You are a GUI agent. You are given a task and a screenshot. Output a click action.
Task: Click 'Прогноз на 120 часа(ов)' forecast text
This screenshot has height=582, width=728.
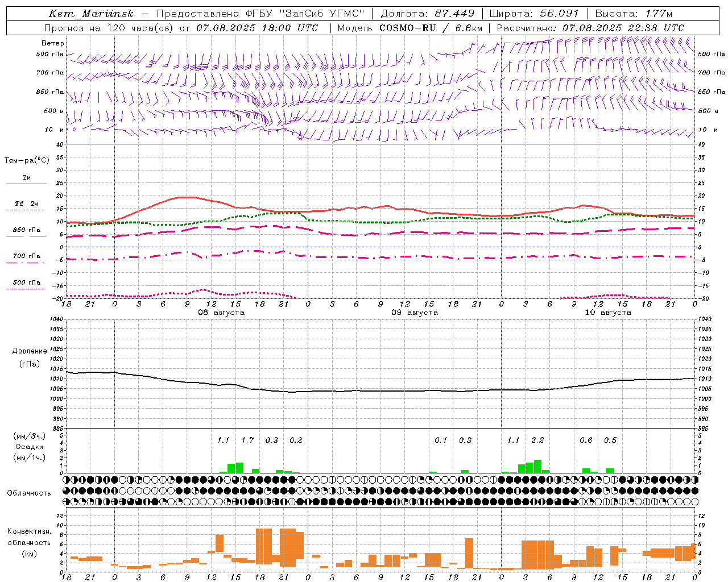click(109, 28)
